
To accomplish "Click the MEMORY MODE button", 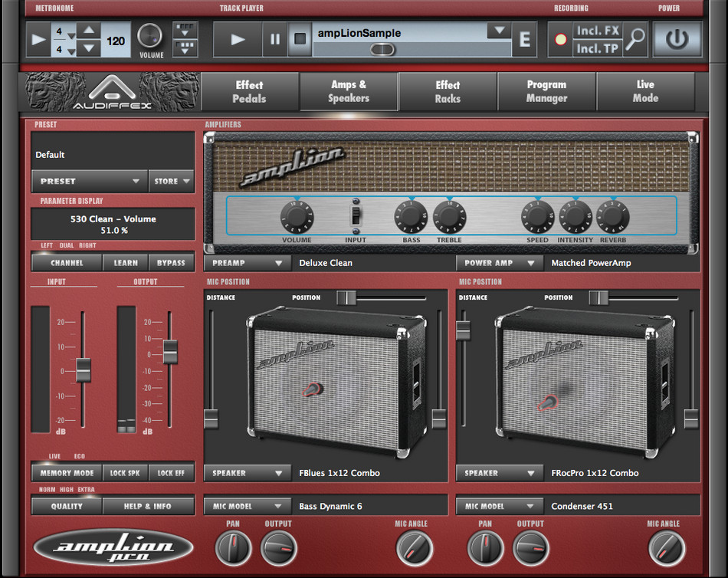I will (67, 473).
